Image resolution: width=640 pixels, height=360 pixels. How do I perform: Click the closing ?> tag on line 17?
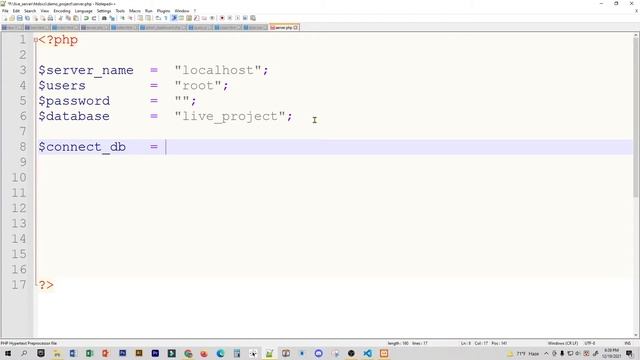point(46,285)
